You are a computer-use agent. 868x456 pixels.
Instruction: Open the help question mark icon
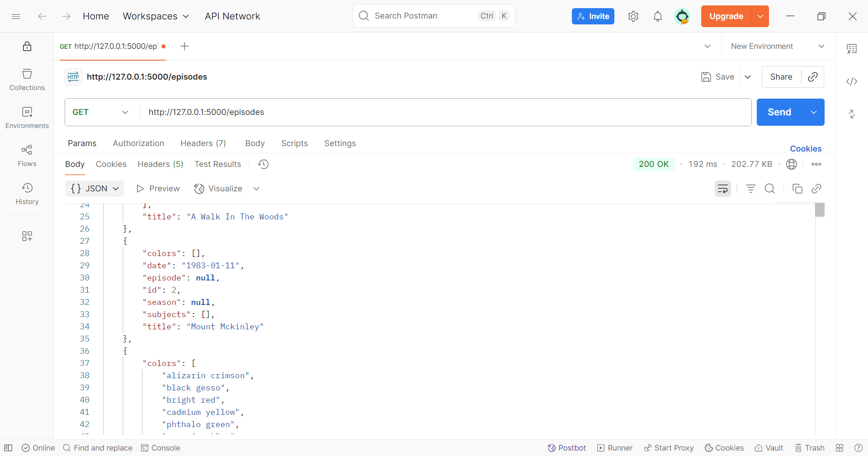[859, 448]
